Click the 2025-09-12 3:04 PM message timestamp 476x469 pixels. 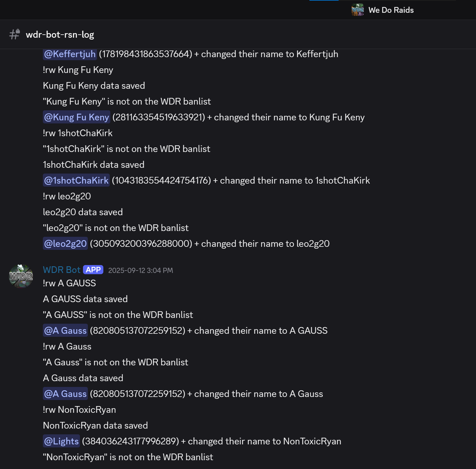coord(140,271)
